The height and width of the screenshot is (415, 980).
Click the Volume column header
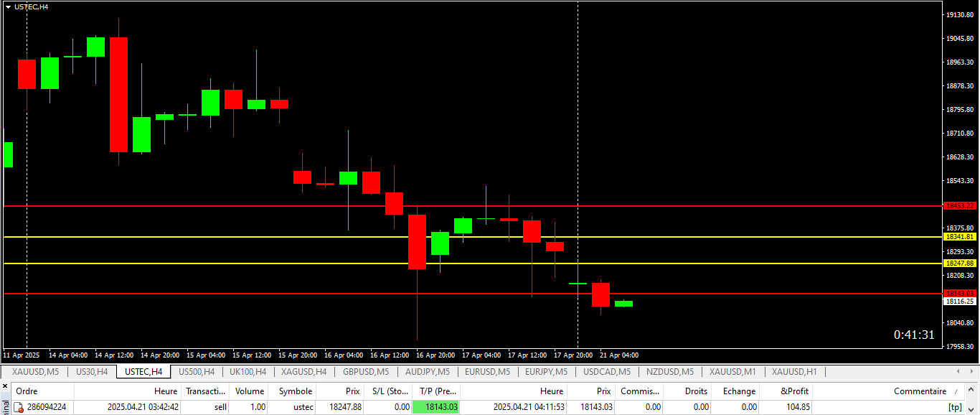(250, 391)
